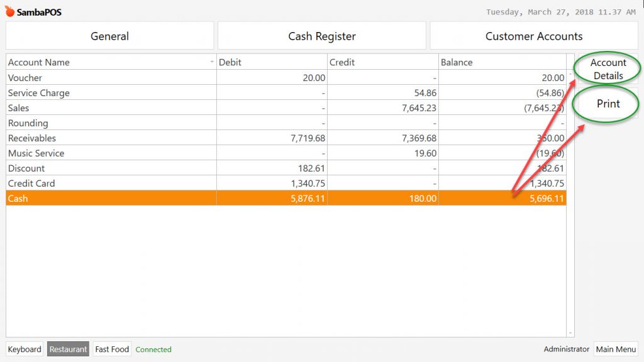The image size is (644, 362).
Task: Click Cash debit 5,876.11
Action: 308,199
